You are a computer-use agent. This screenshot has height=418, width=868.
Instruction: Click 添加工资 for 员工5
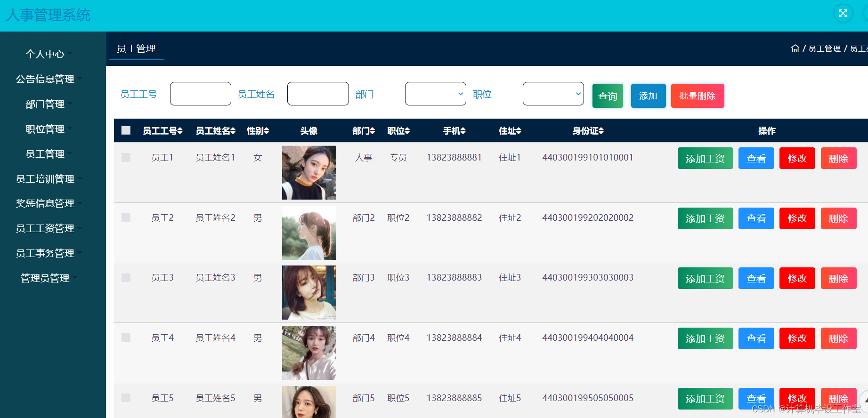(706, 399)
